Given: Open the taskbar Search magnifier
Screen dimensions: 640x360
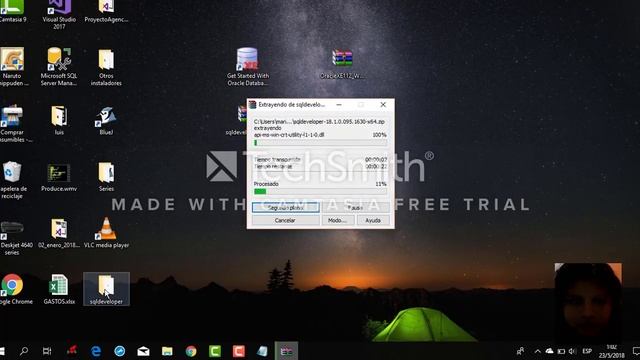Looking at the screenshot, I should (x=24, y=351).
